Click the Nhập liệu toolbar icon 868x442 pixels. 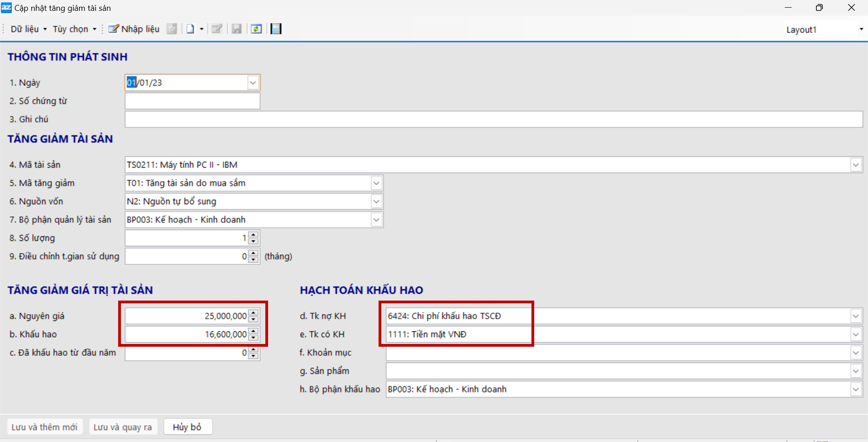(x=114, y=29)
